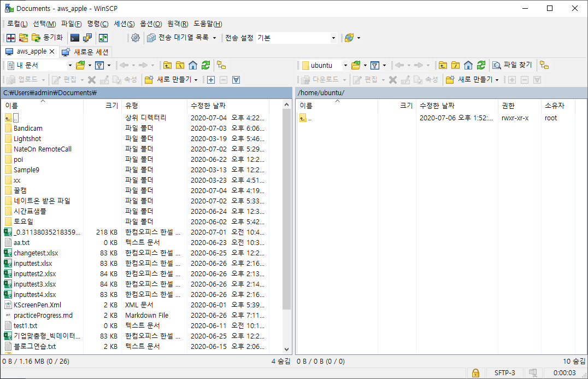Screen dimensions: 588x379
Task: Open the 파일(F) menu
Action: coord(71,24)
